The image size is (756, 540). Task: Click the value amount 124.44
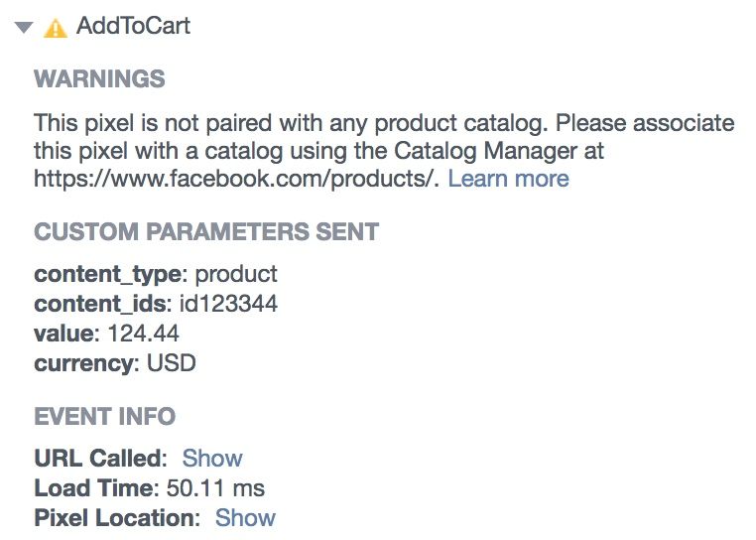(x=144, y=334)
